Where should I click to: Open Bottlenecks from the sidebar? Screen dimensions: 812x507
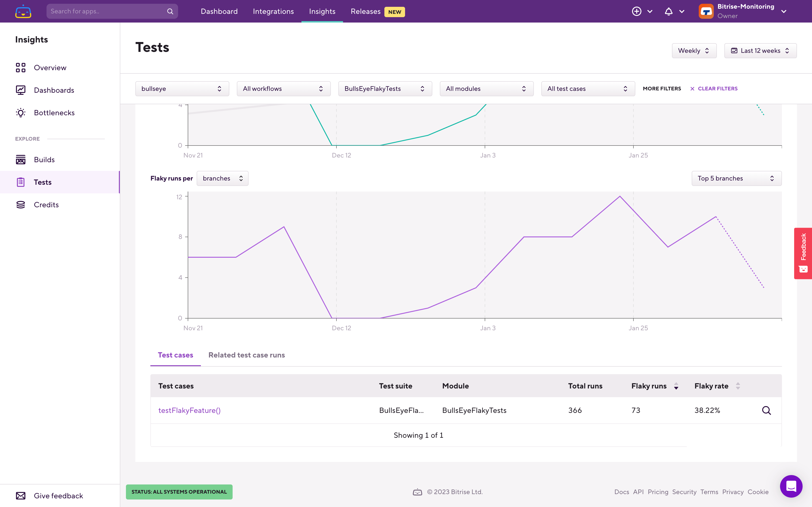[x=54, y=113]
